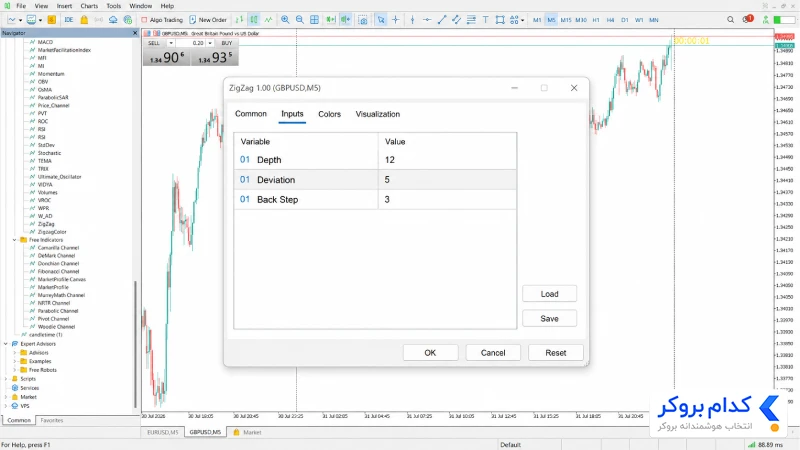The image size is (800, 450).
Task: Open New Order from the toolbar
Action: tap(208, 20)
